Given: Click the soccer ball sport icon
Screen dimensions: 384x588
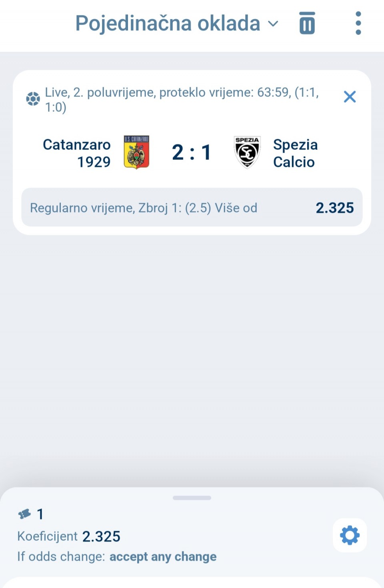Looking at the screenshot, I should click(x=33, y=98).
